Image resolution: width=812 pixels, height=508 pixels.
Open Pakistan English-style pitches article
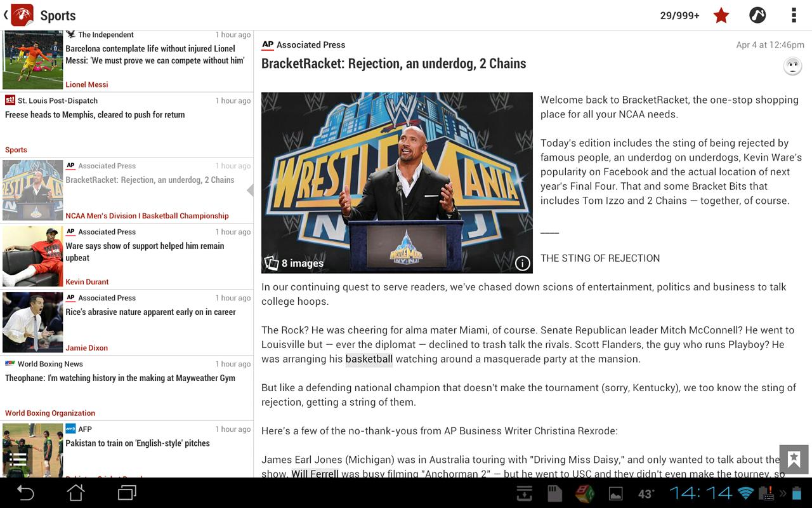(x=127, y=450)
